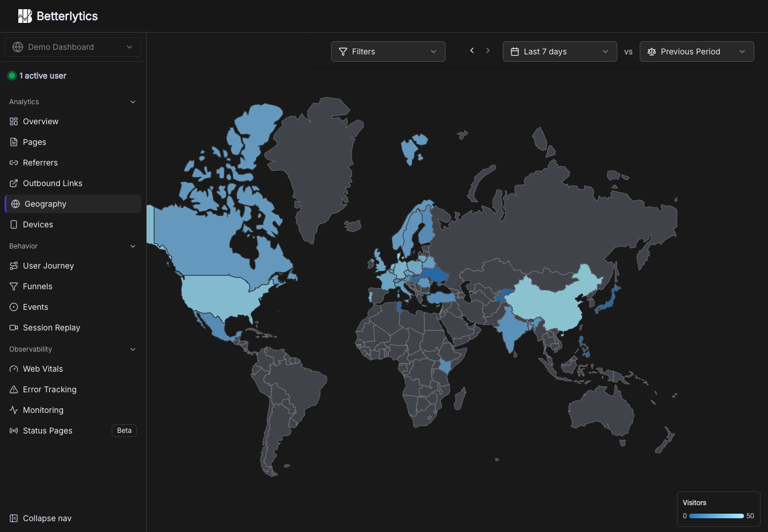Click the Error Tracking label

50,389
